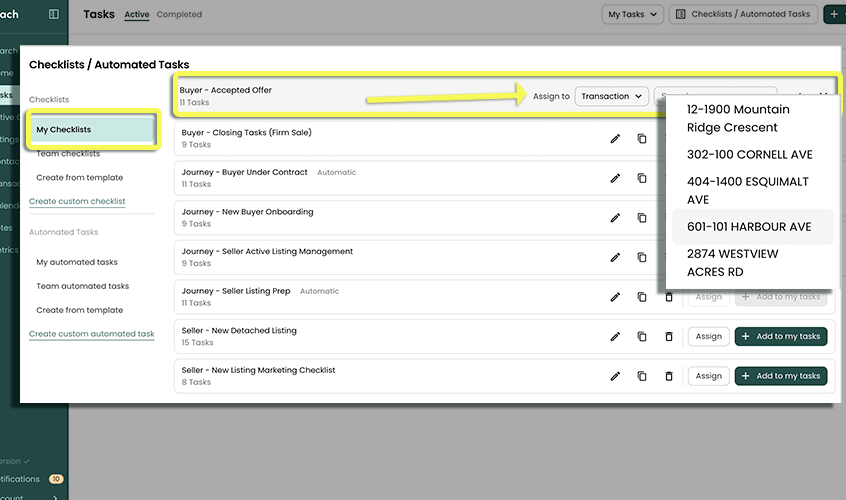Select My Checklists in the side menu
This screenshot has width=846, height=500.
pos(64,130)
